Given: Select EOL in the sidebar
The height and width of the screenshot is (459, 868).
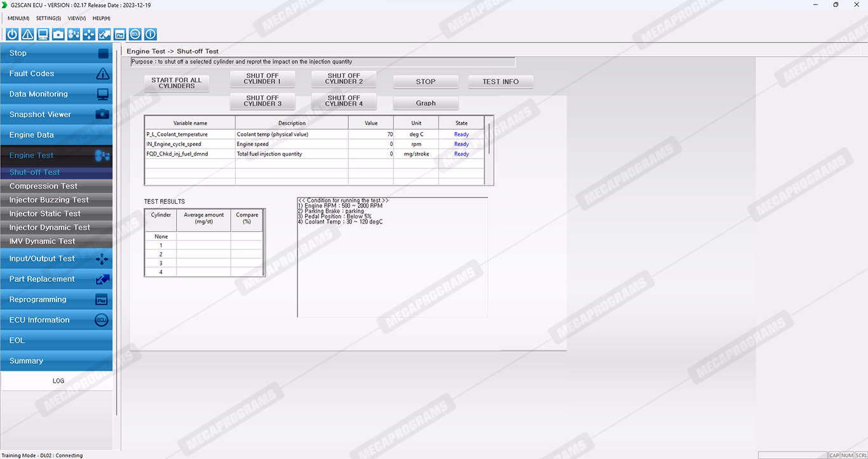Looking at the screenshot, I should pos(57,340).
